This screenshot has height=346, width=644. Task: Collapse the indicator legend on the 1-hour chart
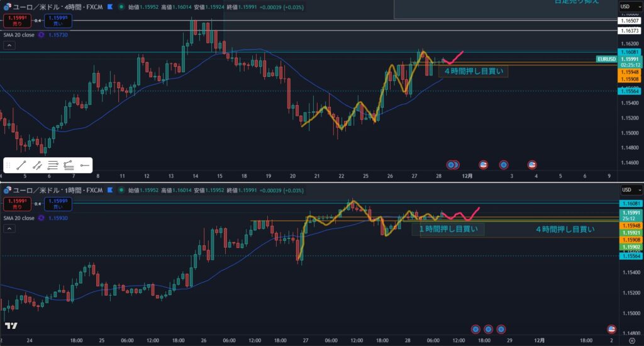(x=10, y=230)
